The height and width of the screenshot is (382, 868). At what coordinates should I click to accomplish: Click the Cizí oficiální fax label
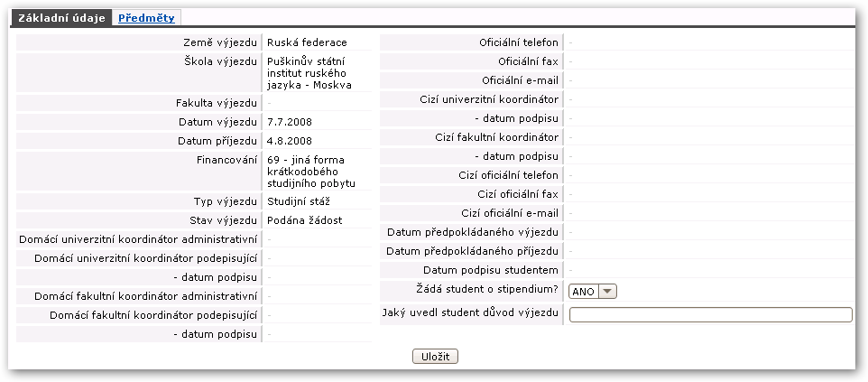tap(518, 194)
